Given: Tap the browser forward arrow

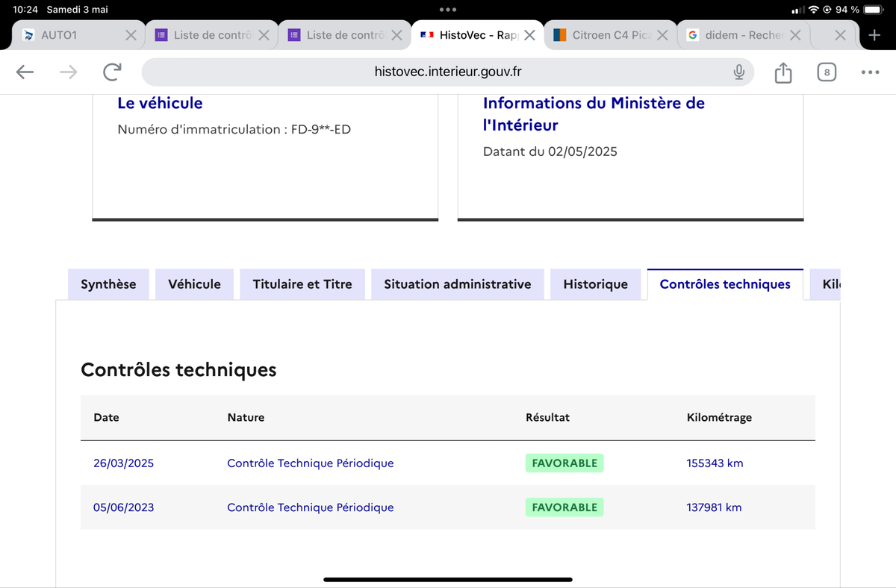Looking at the screenshot, I should [68, 72].
